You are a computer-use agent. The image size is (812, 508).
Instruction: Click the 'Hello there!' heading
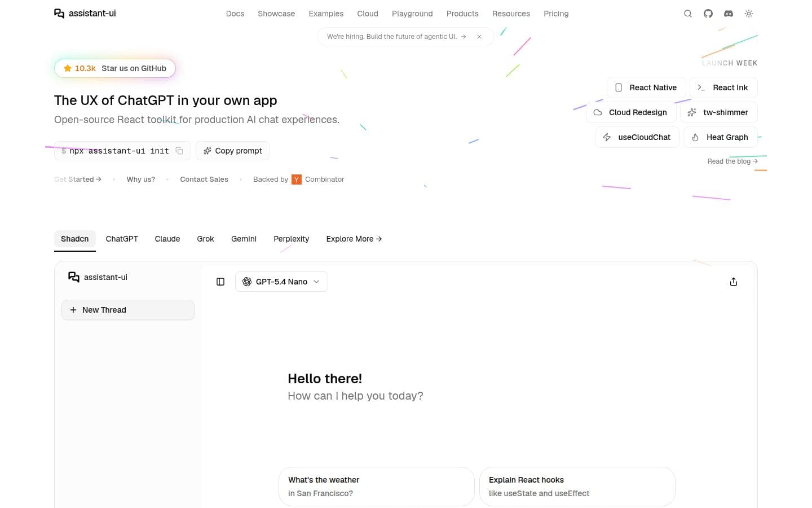click(x=325, y=379)
